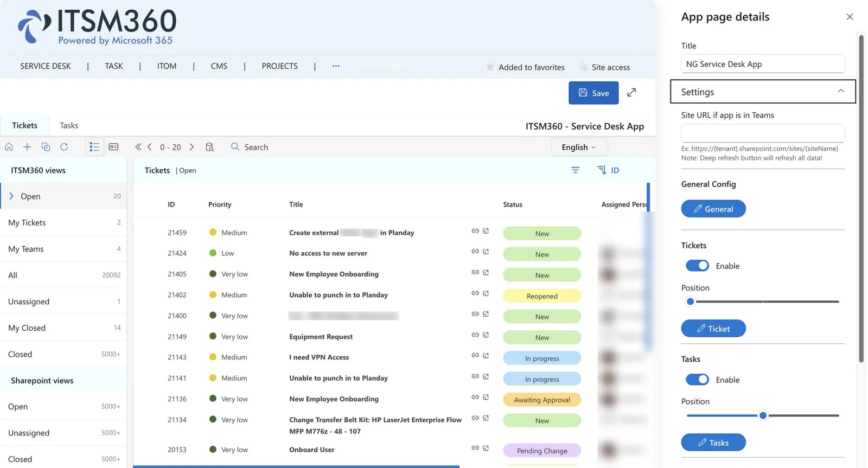The height and width of the screenshot is (468, 868).
Task: Add a new ticket with the plus icon
Action: tap(27, 147)
